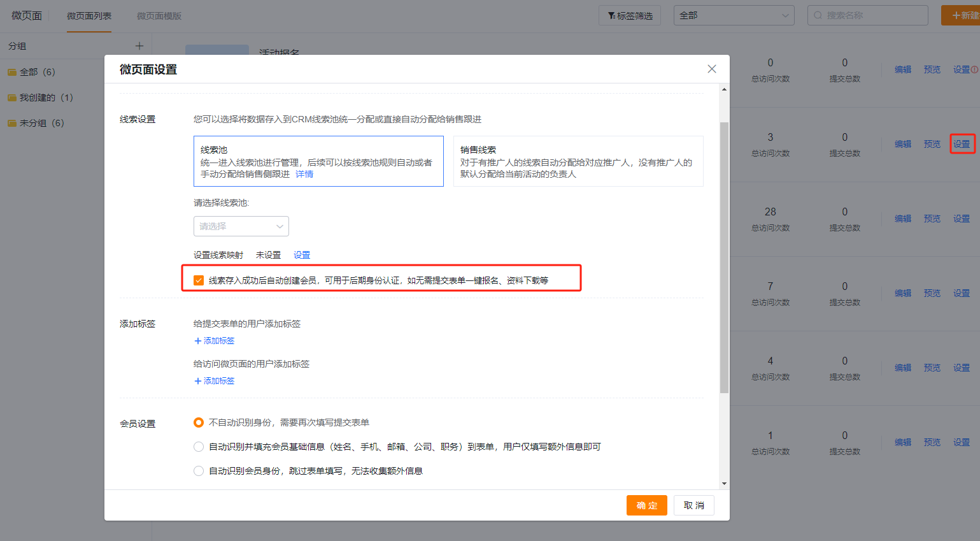Click the 新建 button

pos(960,15)
